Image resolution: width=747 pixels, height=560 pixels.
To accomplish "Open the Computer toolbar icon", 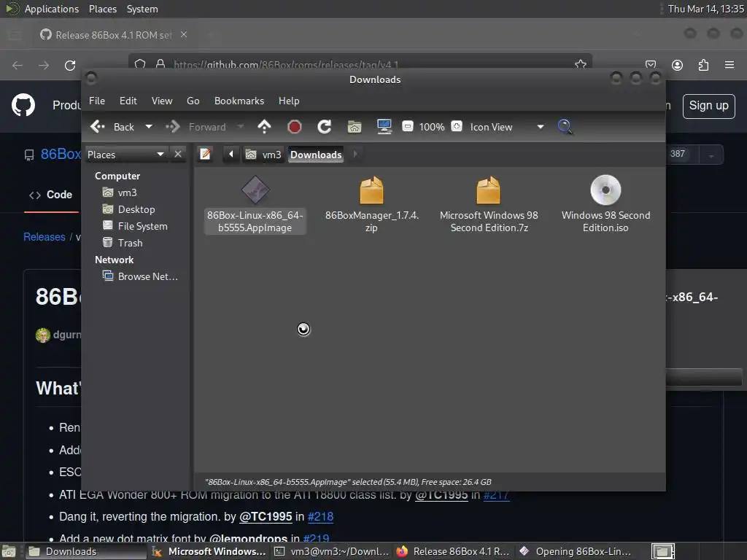I will pos(384,127).
